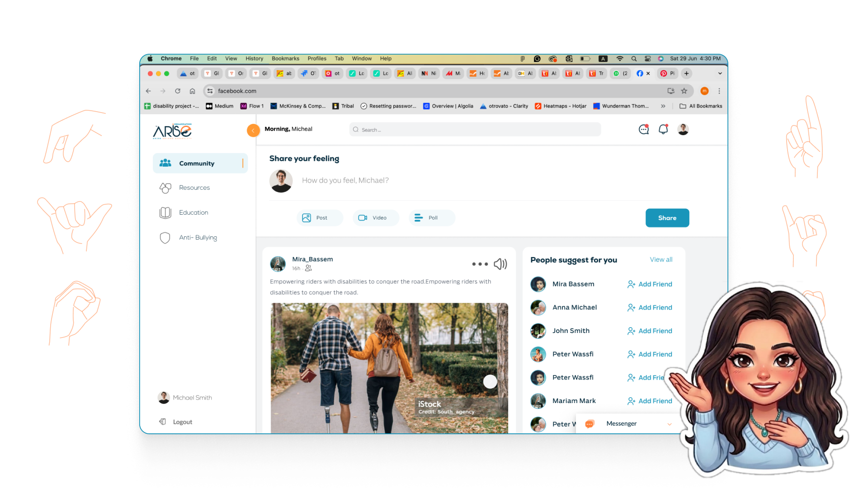The image size is (868, 488).
Task: Open the notifications bell
Action: 663,130
